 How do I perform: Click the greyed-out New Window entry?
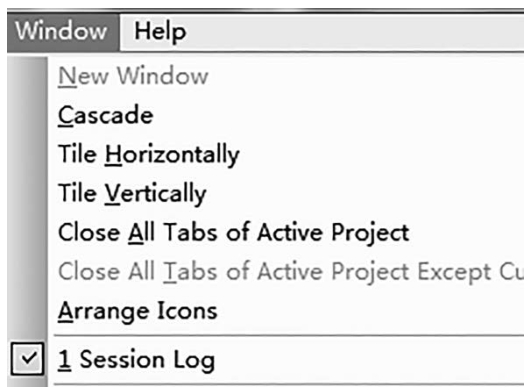coord(133,76)
